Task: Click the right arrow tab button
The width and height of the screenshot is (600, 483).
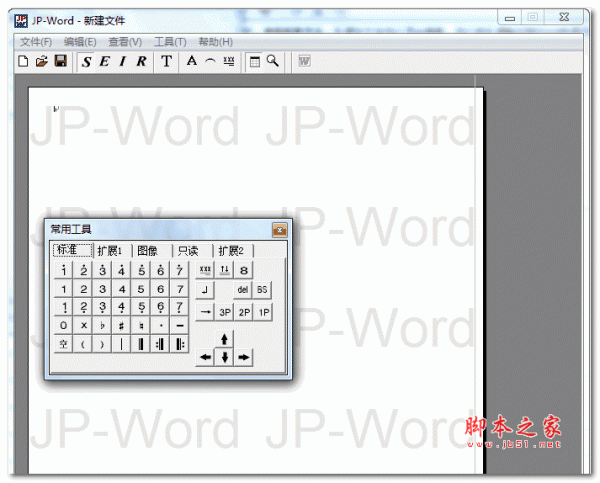Action: click(205, 312)
